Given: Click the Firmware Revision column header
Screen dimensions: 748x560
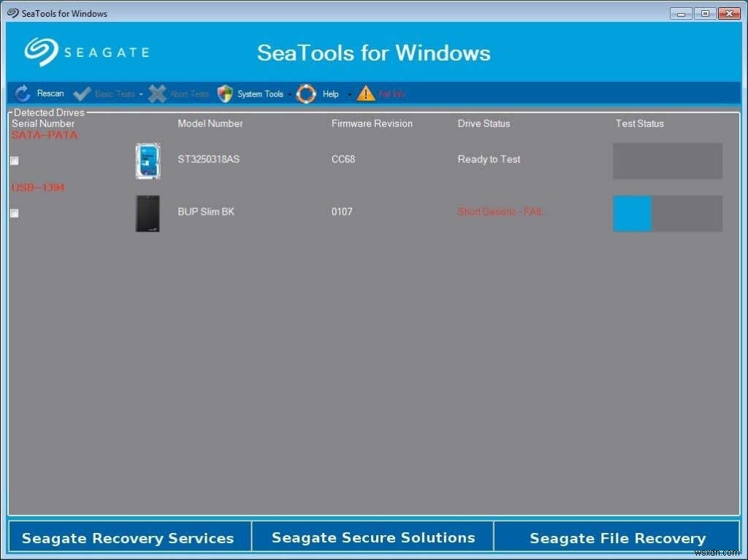Looking at the screenshot, I should click(x=372, y=123).
